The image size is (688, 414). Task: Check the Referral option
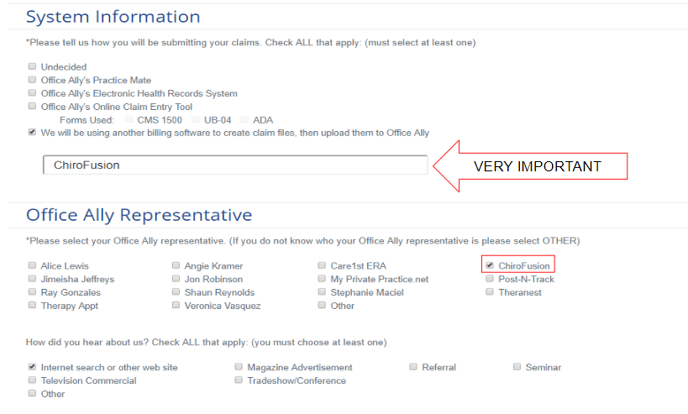413,367
